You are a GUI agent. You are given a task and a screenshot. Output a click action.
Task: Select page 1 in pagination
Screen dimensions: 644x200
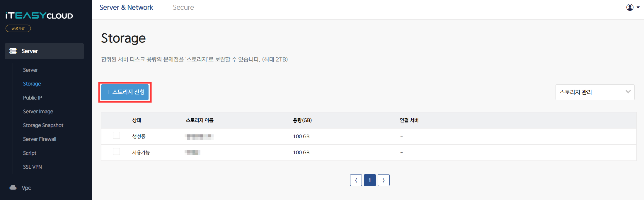(370, 180)
